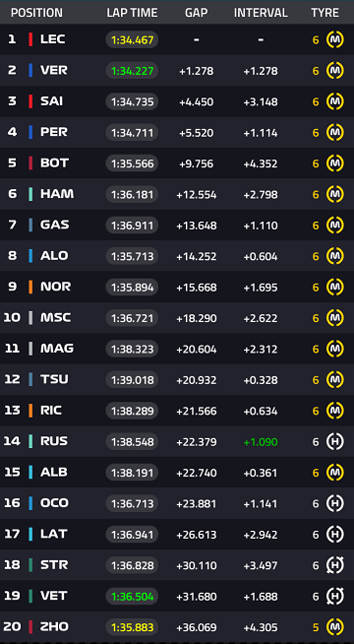Select the ALO driver row name
Image resolution: width=354 pixels, height=644 pixels.
point(54,255)
